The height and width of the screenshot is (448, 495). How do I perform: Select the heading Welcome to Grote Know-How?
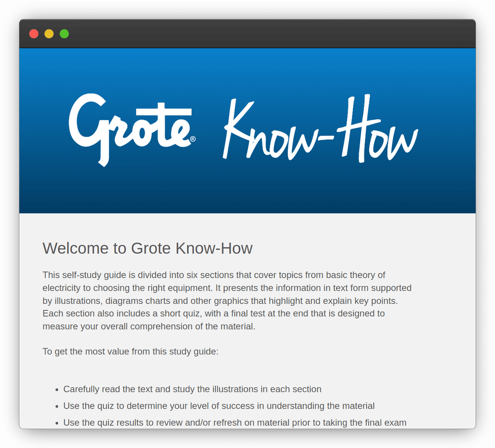tap(147, 248)
